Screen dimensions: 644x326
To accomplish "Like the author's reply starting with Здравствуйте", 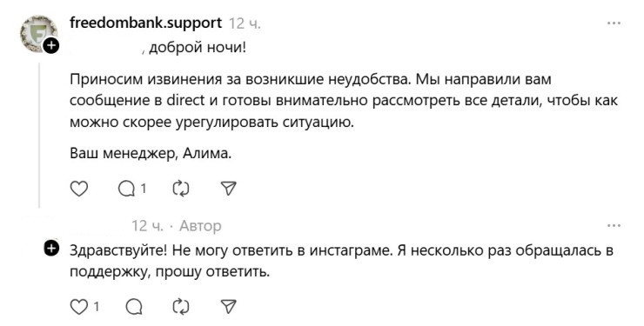I will tap(79, 306).
